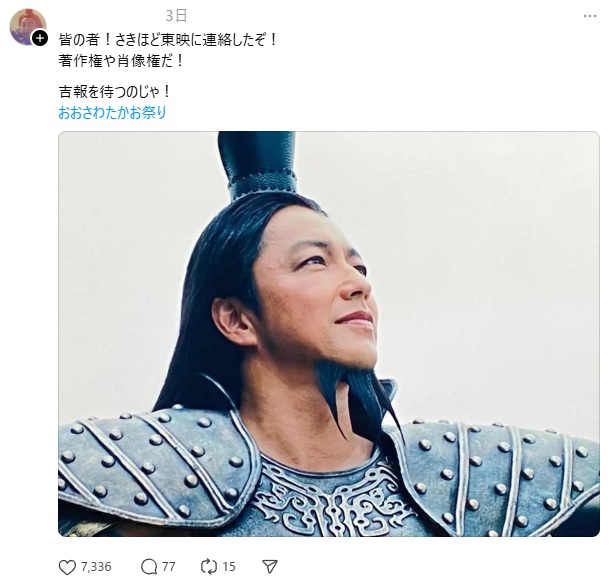Click the first line mentioning 東映
The width and height of the screenshot is (610, 584).
point(168,40)
